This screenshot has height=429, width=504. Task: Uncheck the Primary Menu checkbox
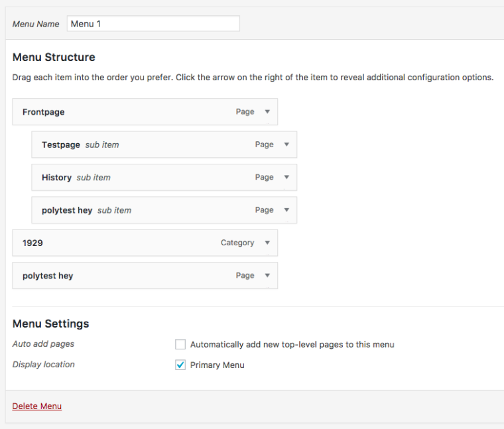click(x=180, y=365)
